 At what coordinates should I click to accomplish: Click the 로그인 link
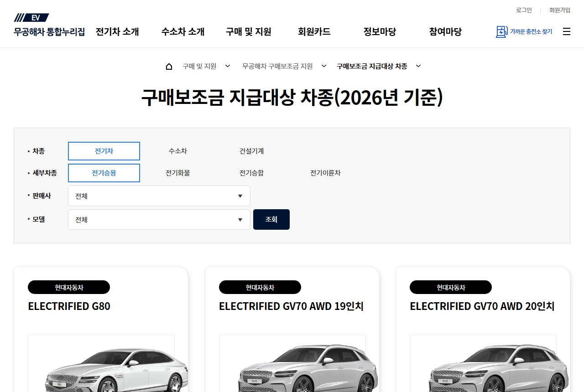coord(524,10)
